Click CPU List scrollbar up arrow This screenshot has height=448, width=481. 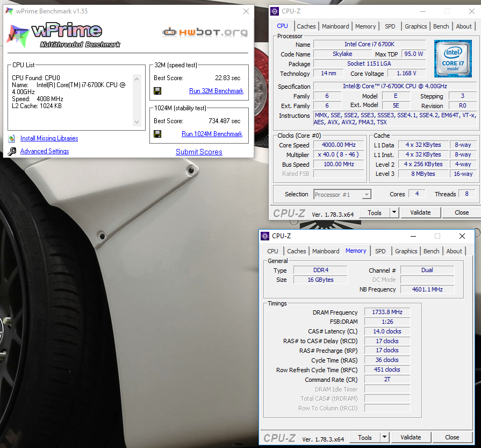pos(137,79)
